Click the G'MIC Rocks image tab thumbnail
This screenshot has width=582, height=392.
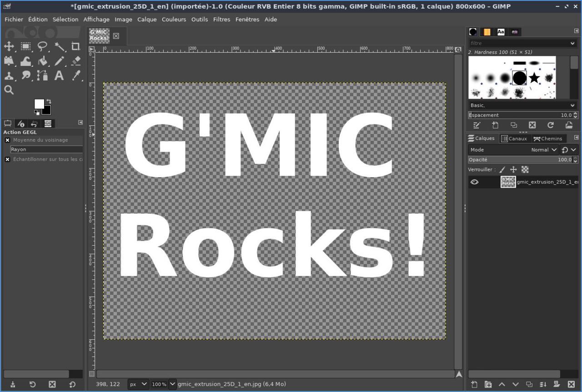[x=99, y=35]
